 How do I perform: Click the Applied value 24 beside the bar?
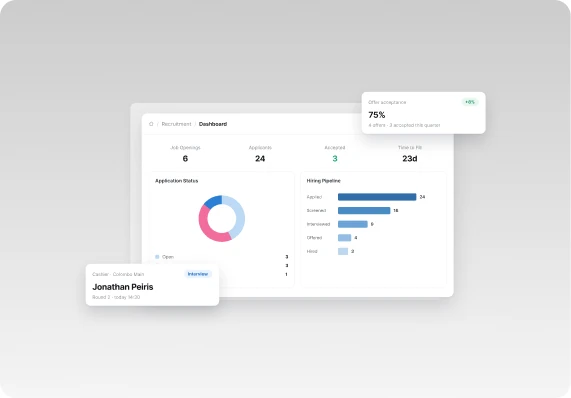pyautogui.click(x=422, y=197)
